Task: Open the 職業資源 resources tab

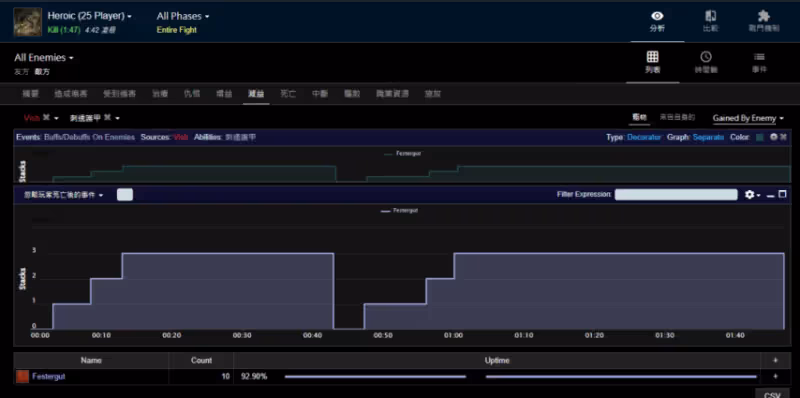Action: point(392,94)
